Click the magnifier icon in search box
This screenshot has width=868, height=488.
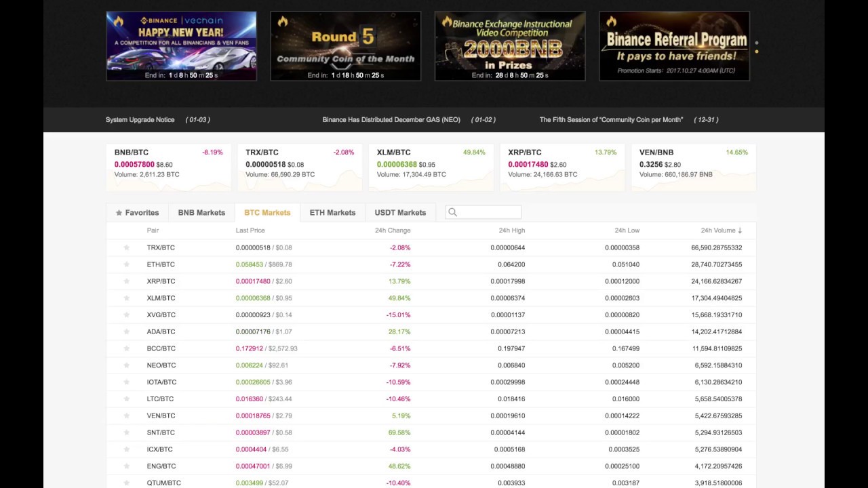click(x=452, y=212)
